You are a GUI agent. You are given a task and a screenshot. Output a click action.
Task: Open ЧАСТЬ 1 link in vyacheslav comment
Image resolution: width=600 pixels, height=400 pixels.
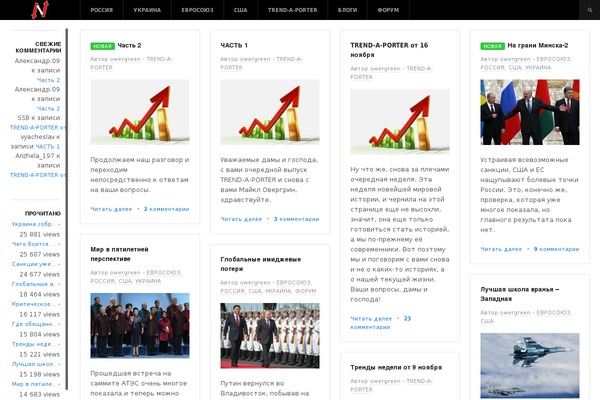pyautogui.click(x=48, y=146)
